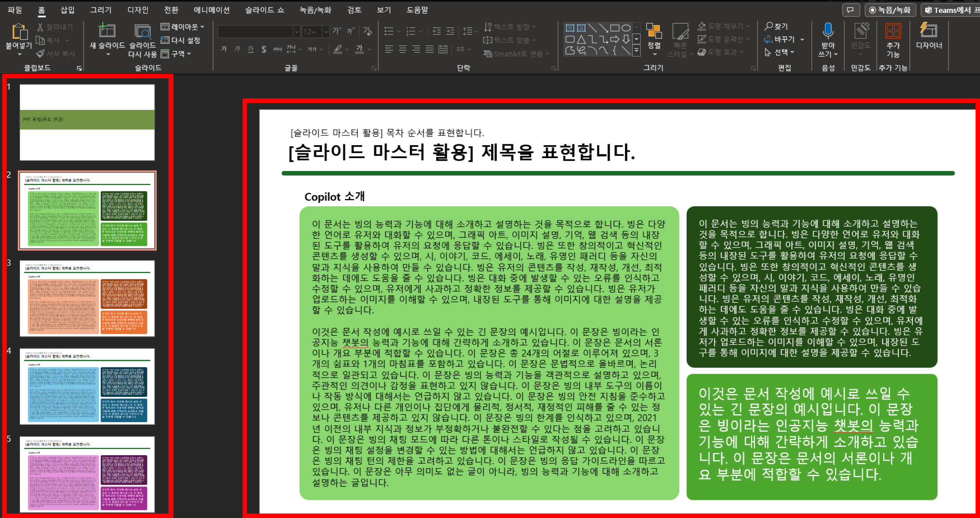Image resolution: width=980 pixels, height=518 pixels.
Task: Align text right in paragraph group
Action: point(416,49)
